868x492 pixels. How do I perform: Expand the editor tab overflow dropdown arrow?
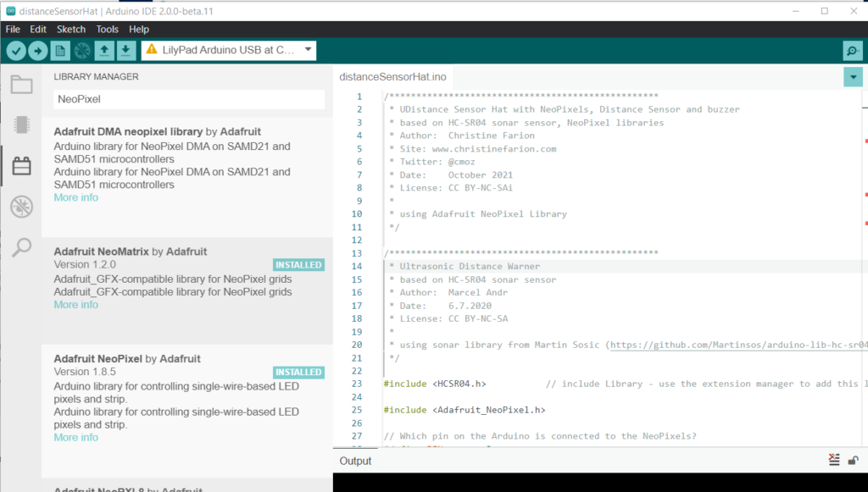(x=853, y=77)
